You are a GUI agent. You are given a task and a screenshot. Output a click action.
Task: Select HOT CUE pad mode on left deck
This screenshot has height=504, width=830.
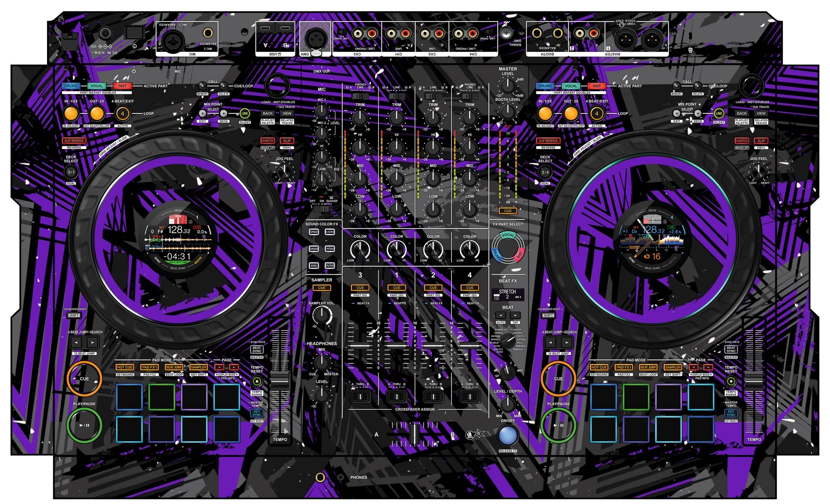pyautogui.click(x=125, y=367)
